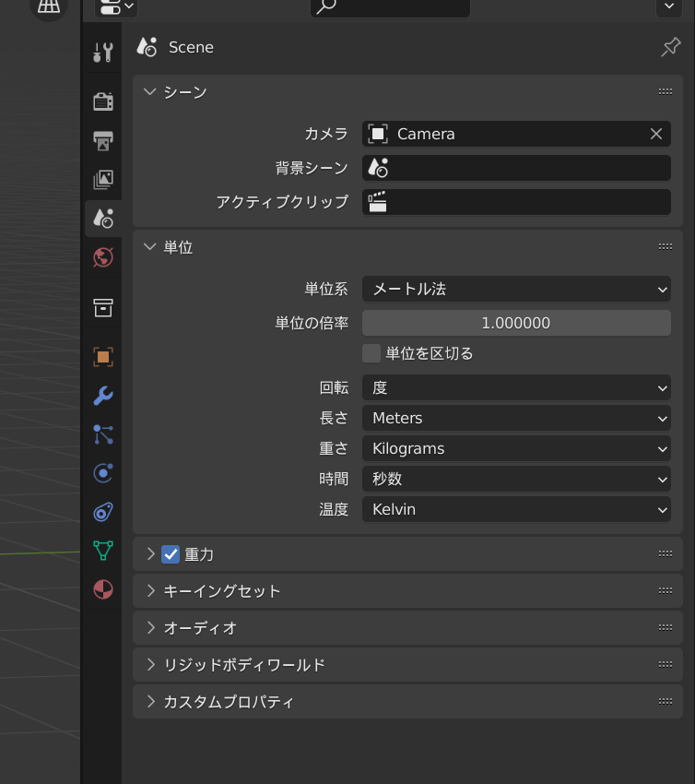Open the Modifier properties wrench tab
Viewport: 695px width, 784px height.
pos(103,396)
